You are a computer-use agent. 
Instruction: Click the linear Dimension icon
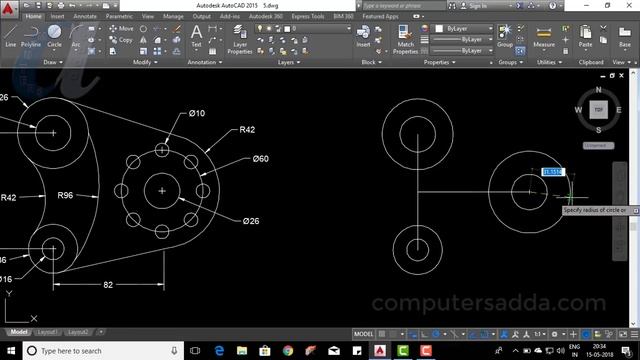click(212, 29)
